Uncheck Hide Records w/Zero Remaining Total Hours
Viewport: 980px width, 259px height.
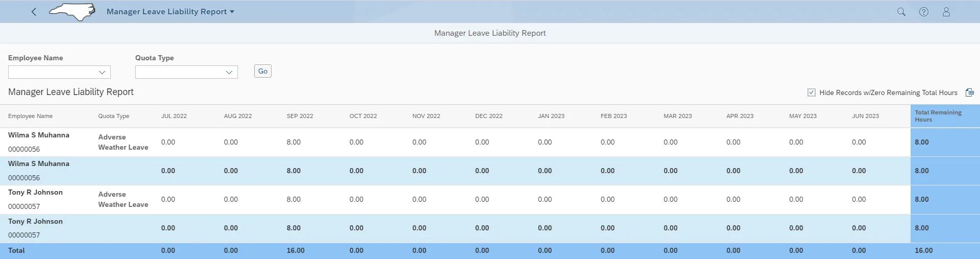point(811,92)
